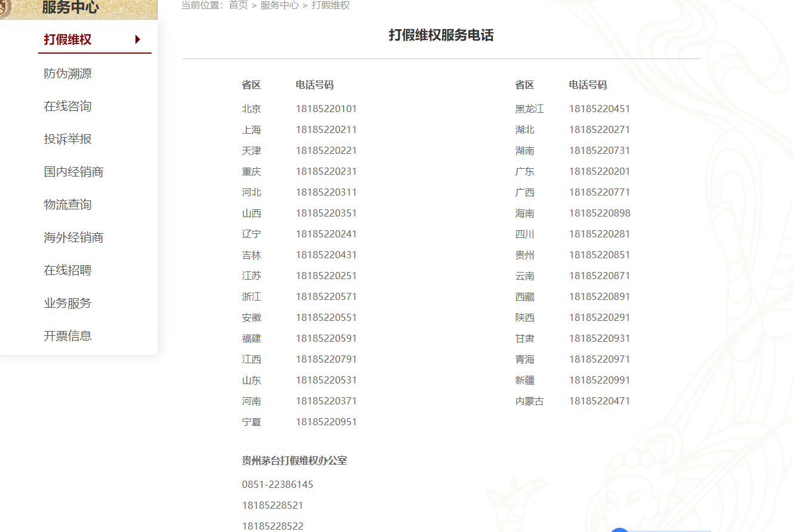The width and height of the screenshot is (793, 532).
Task: Select Shanxi number 18185220351
Action: click(326, 213)
